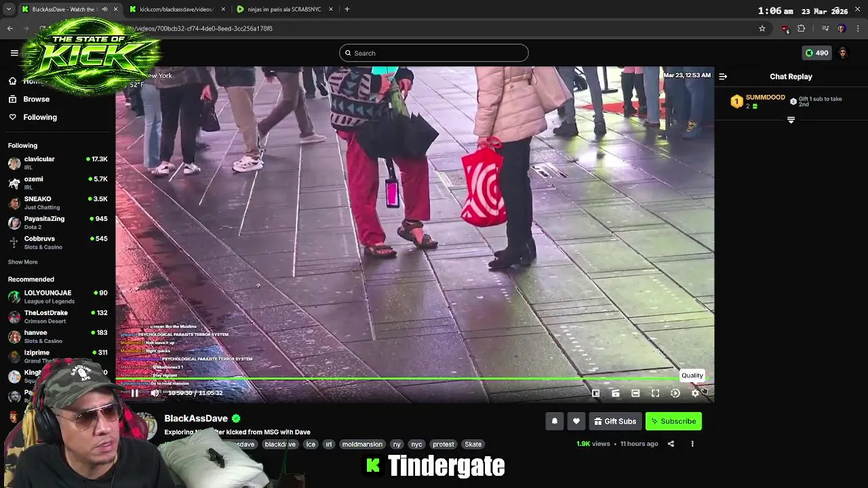868x488 pixels.
Task: Toggle theater mode in the player
Action: tap(635, 393)
